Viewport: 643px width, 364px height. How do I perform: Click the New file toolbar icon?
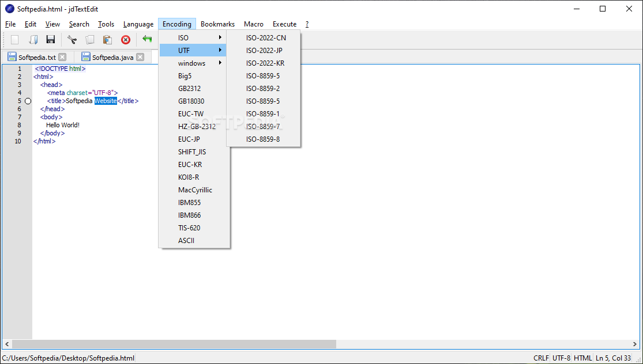pyautogui.click(x=15, y=39)
